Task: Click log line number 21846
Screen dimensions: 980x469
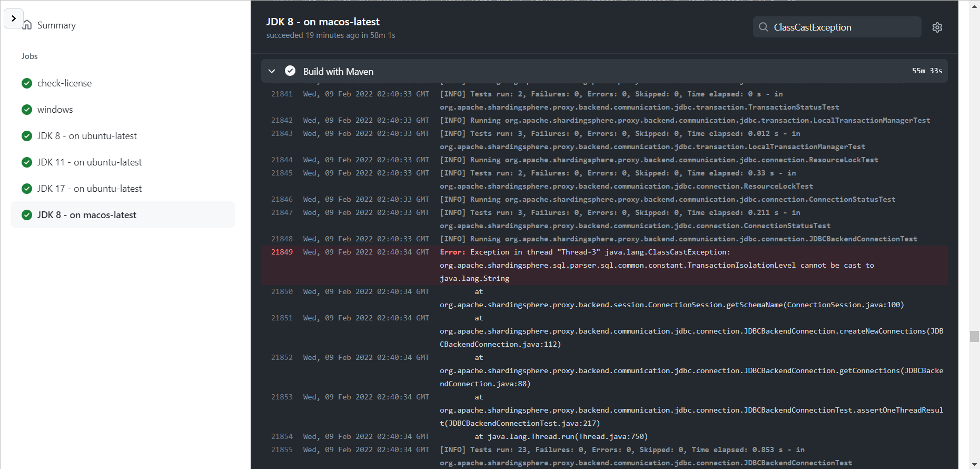Action: point(282,199)
